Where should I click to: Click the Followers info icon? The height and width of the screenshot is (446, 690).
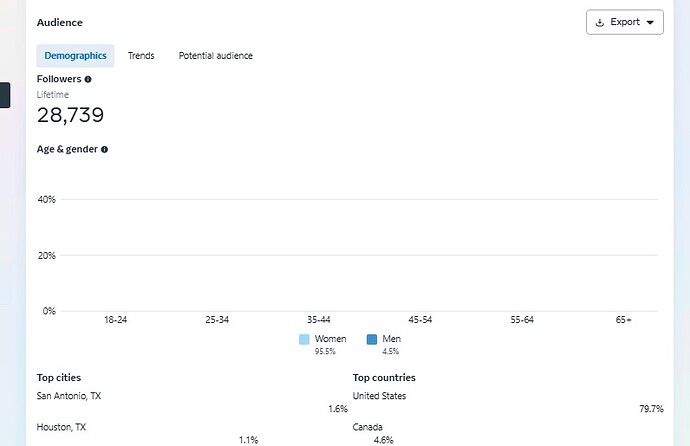point(88,79)
